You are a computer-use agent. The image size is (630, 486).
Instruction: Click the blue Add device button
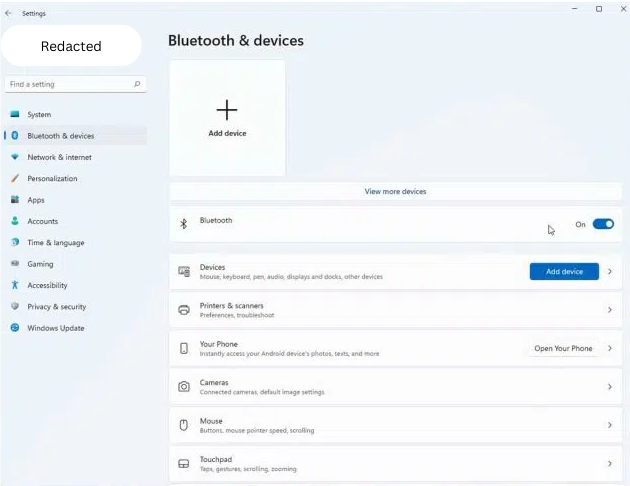[564, 271]
